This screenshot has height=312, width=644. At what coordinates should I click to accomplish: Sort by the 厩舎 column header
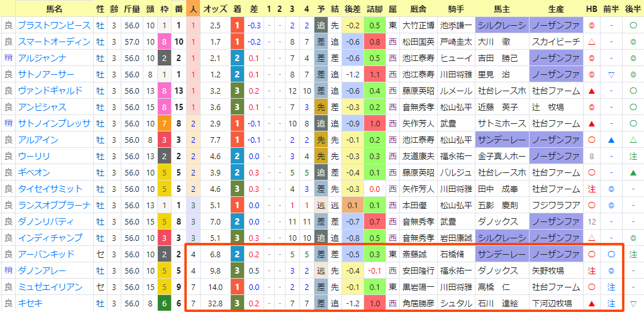pos(418,8)
